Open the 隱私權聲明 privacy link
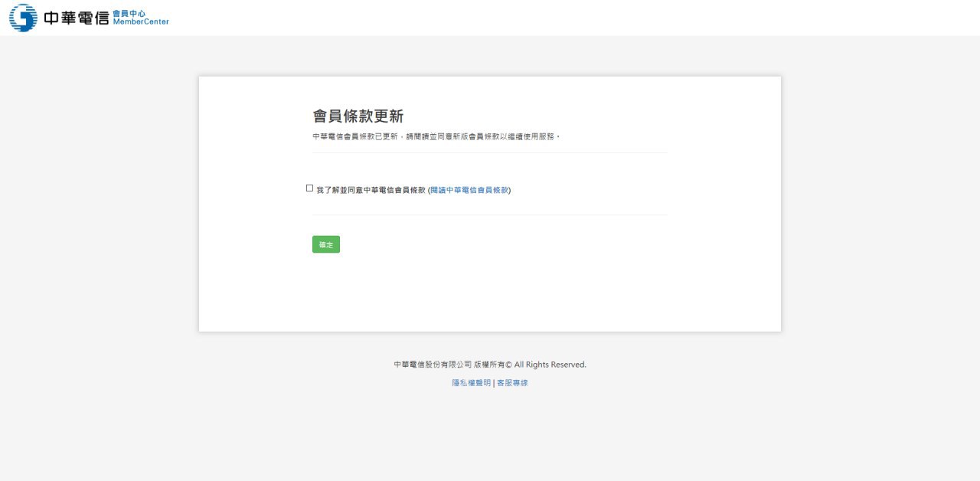 [471, 383]
